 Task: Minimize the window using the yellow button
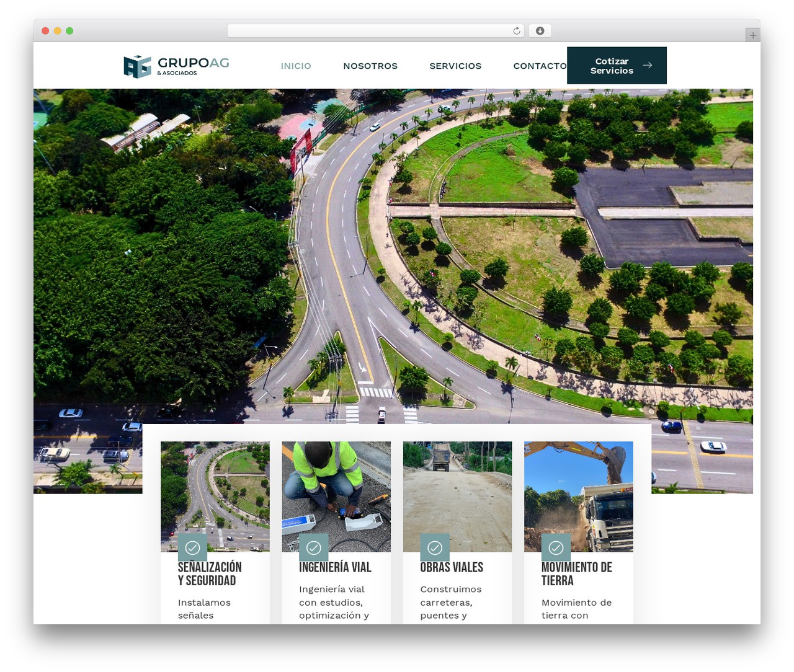57,31
